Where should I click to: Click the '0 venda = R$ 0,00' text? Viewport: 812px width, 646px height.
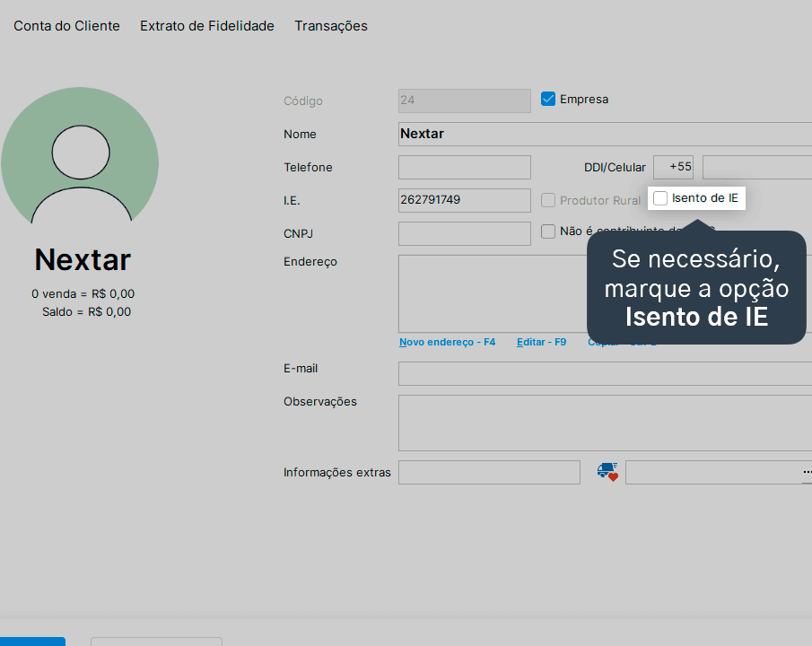coord(83,293)
